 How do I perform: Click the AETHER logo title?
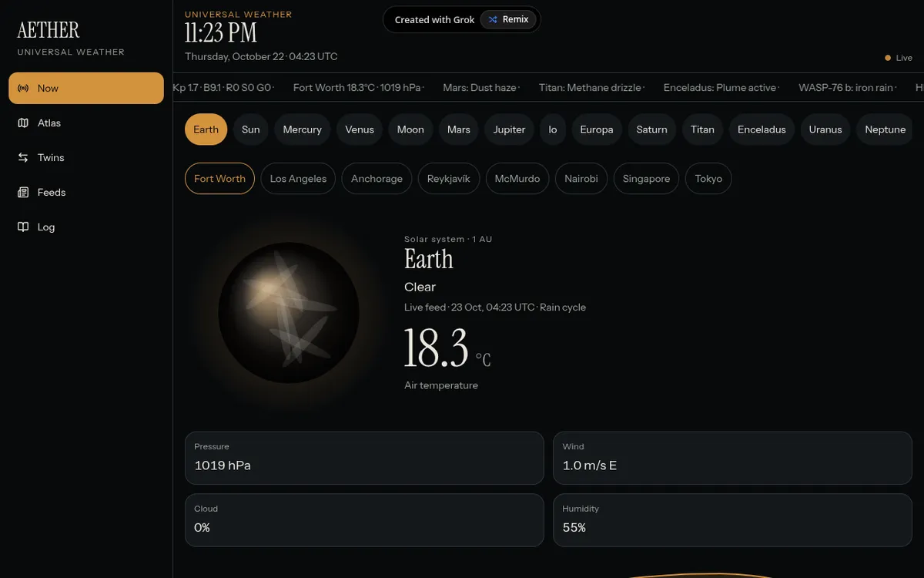click(x=49, y=30)
